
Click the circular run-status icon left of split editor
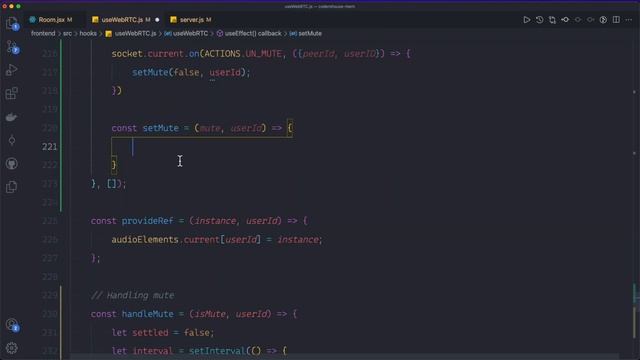[x=603, y=20]
